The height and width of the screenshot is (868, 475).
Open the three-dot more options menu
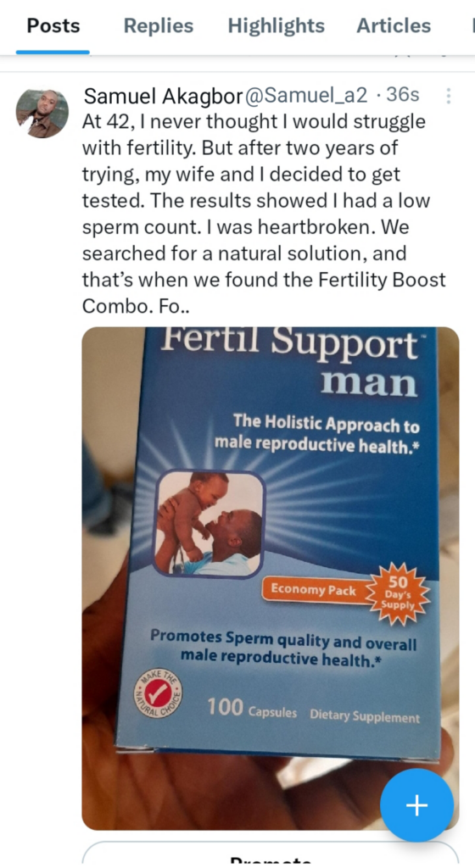click(x=449, y=97)
